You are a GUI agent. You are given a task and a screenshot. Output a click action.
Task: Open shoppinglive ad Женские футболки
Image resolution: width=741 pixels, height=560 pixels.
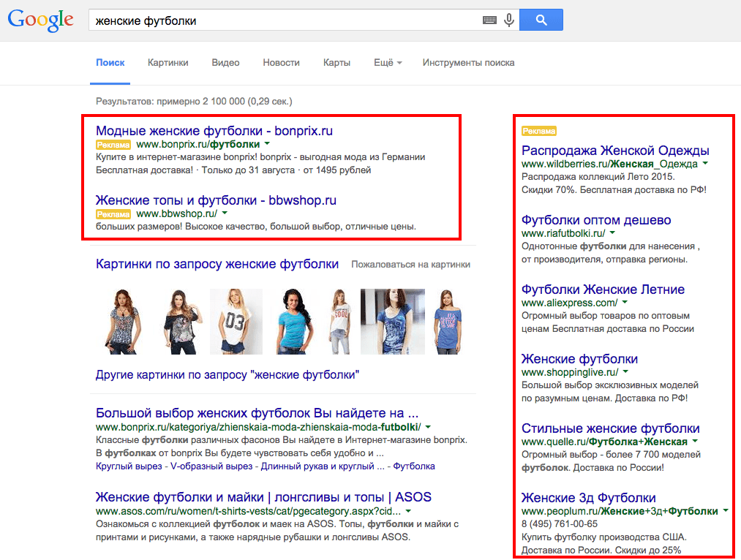pyautogui.click(x=580, y=359)
